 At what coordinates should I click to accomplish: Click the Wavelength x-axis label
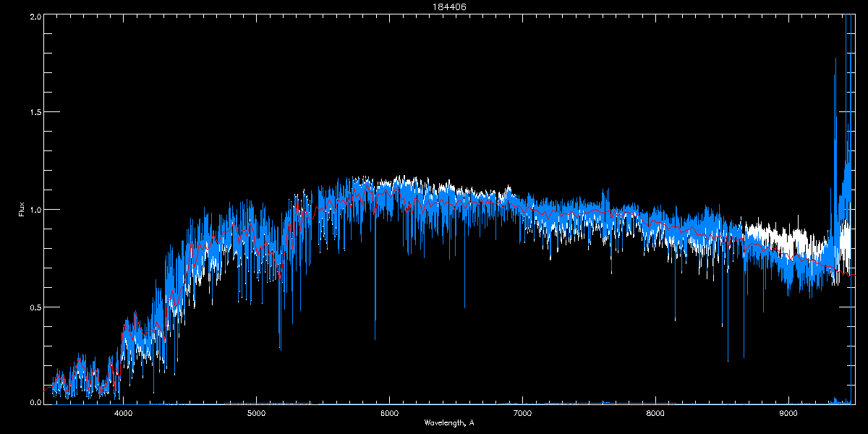[448, 422]
